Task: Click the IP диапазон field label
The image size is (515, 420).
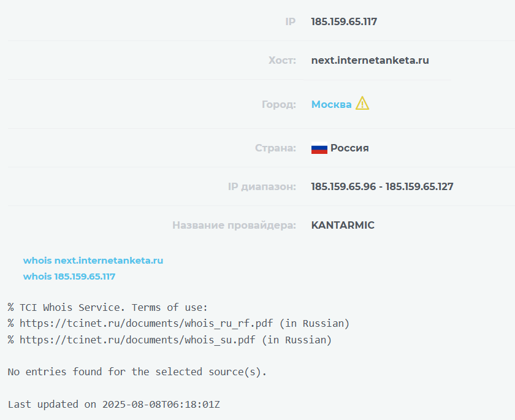Action: coord(262,186)
